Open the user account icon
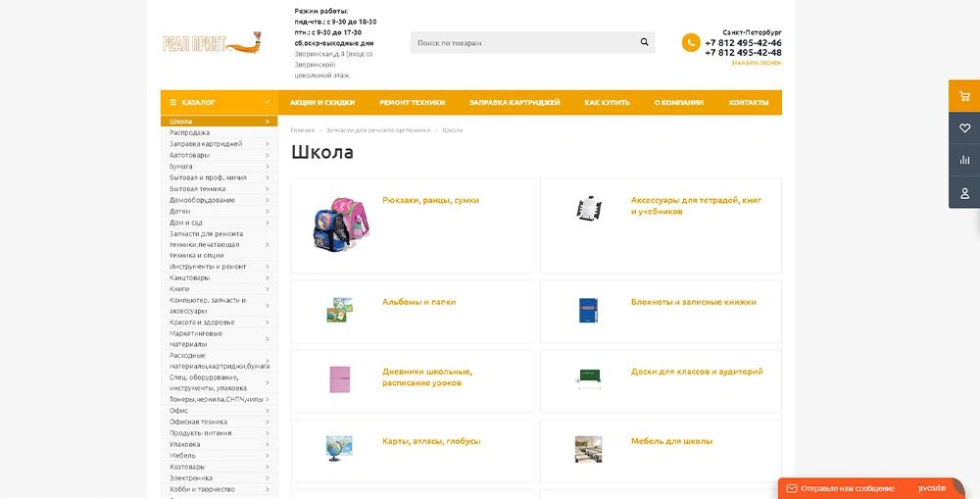Screen dimensions: 980x499 (x=964, y=192)
